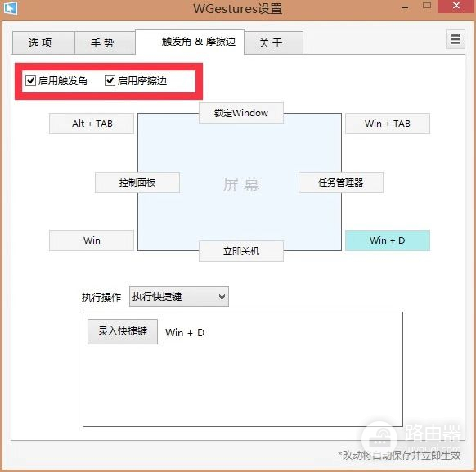The width and height of the screenshot is (476, 472).
Task: Maximize the WGestures settings window
Action: tap(427, 6)
